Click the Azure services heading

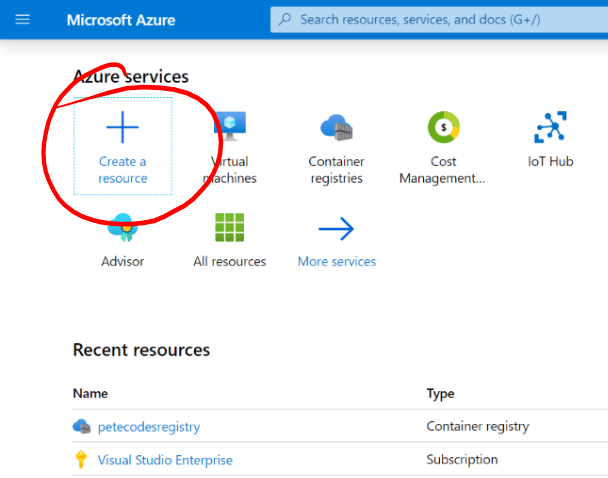click(131, 76)
